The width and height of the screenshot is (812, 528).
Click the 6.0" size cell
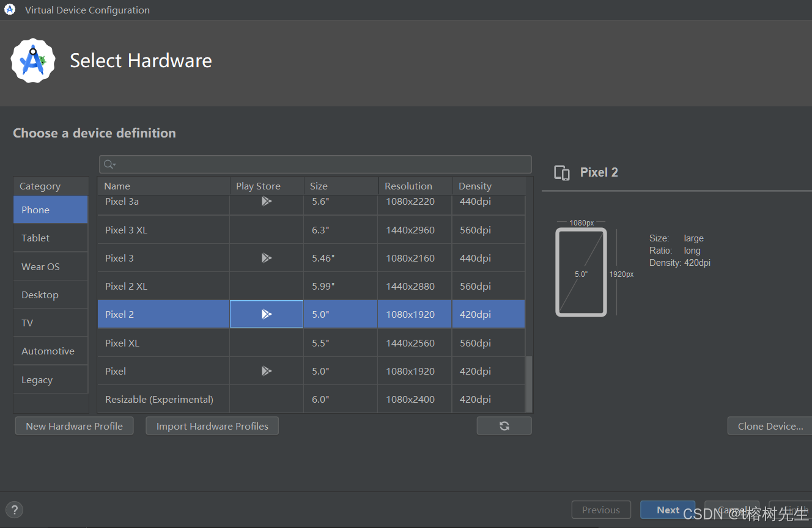(x=341, y=399)
